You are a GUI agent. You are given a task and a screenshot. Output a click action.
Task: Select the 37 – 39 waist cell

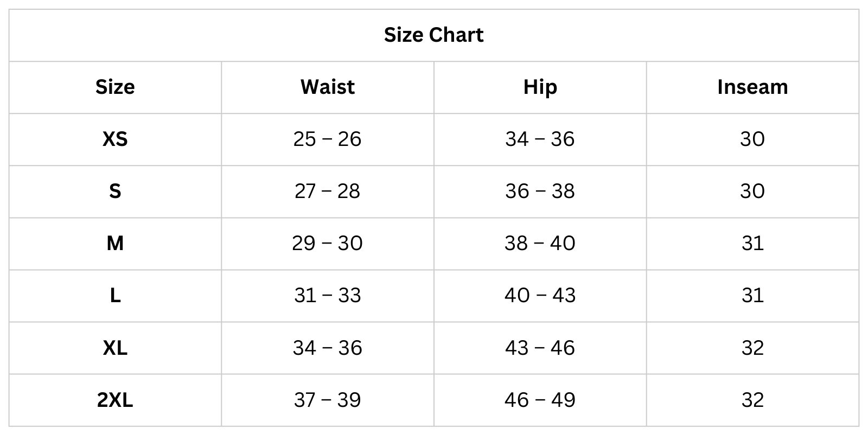coord(327,400)
